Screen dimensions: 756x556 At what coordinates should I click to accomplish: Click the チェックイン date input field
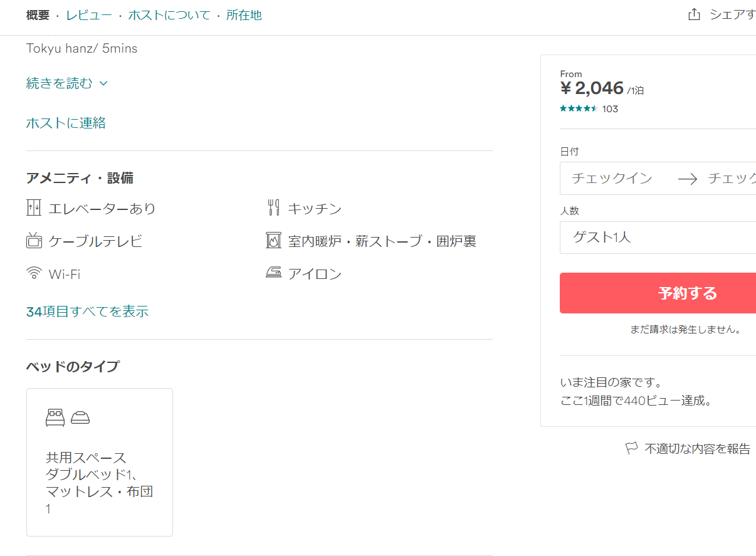point(612,179)
